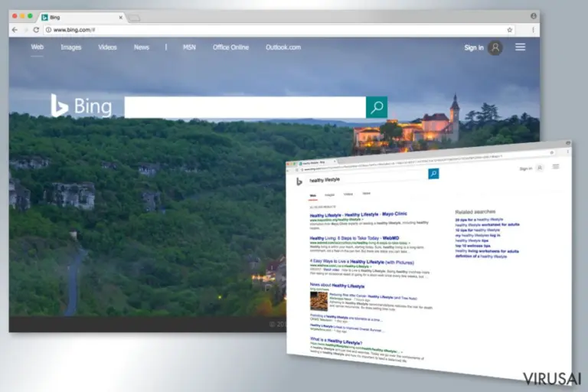Click the news thumbnail image in results window
The height and width of the screenshot is (392, 588).
318,301
